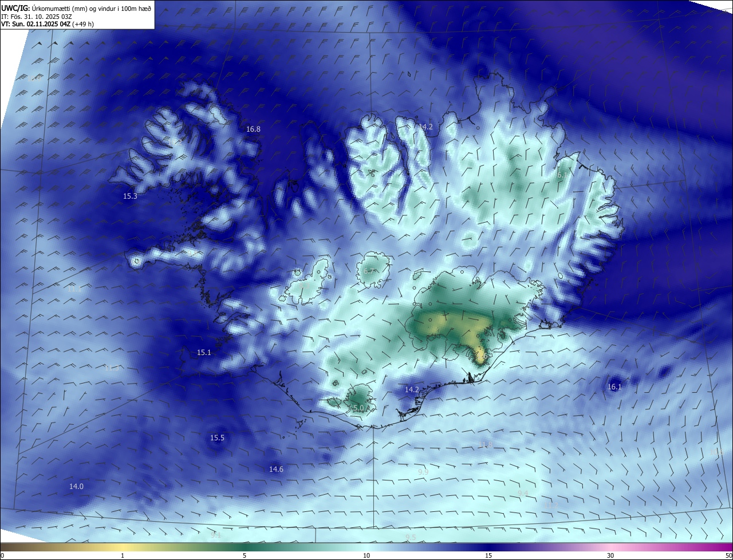Click the colour scale tick label '30'

(x=610, y=556)
